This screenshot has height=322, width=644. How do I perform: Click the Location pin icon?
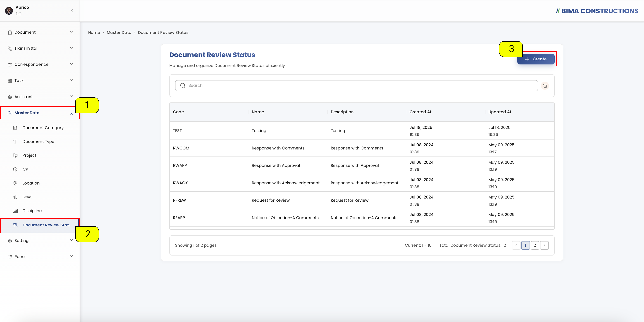click(15, 183)
